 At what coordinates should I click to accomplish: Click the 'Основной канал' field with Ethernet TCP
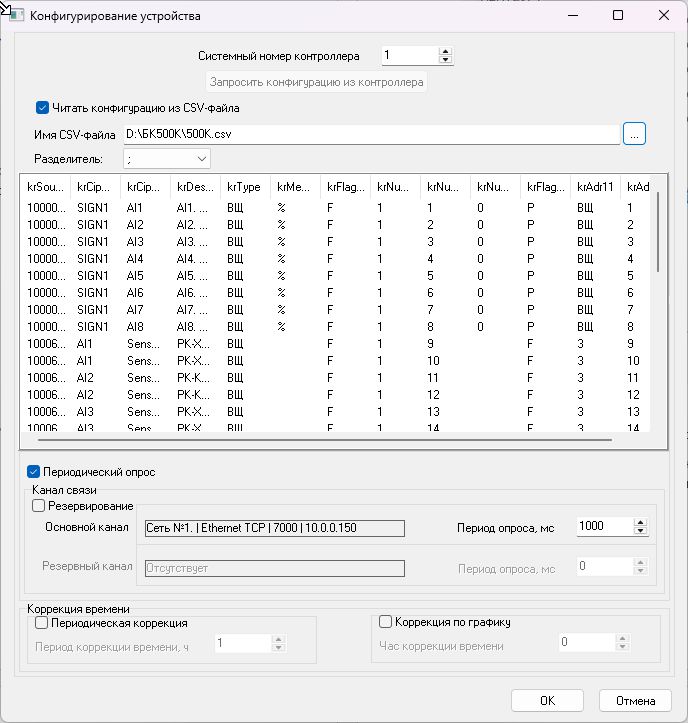275,528
